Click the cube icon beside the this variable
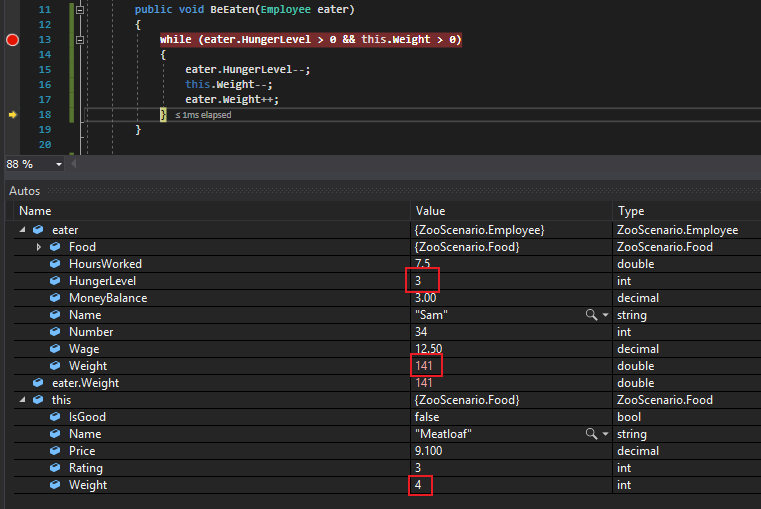 38,400
